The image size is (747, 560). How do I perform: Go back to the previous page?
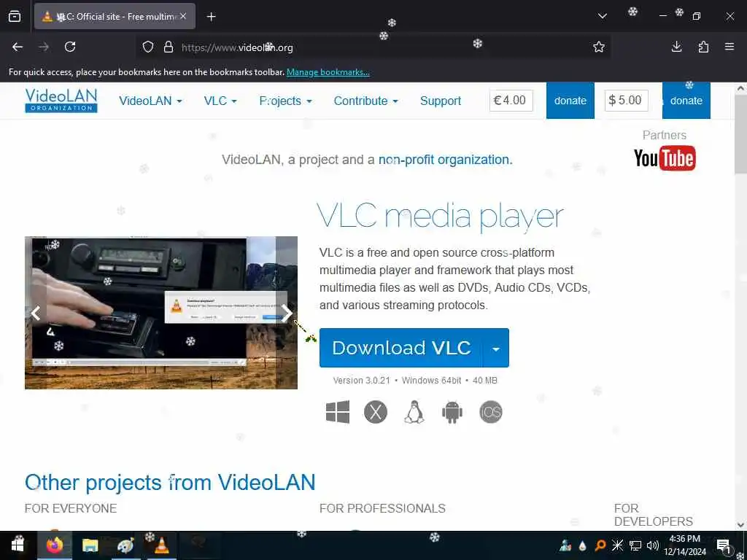click(18, 47)
